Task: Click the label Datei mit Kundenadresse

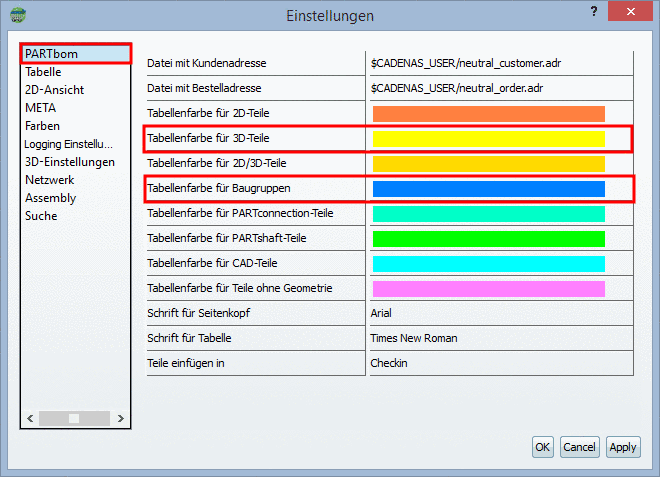Action: click(207, 63)
